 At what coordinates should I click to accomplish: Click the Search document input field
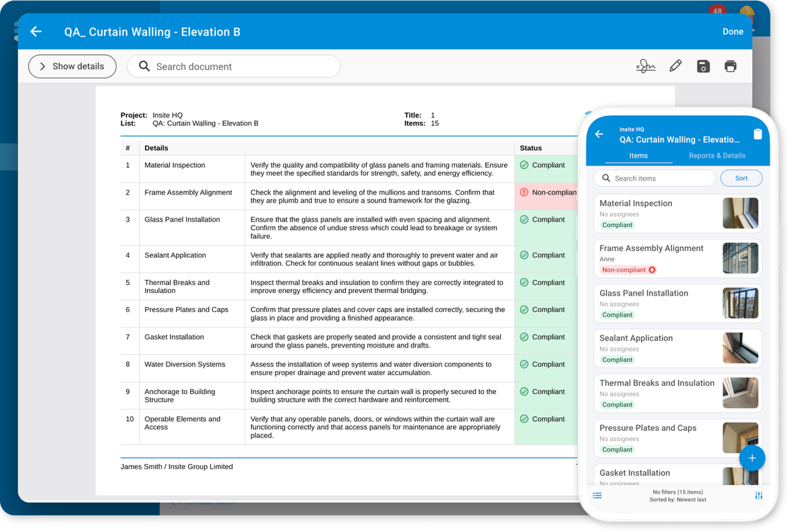(x=233, y=66)
